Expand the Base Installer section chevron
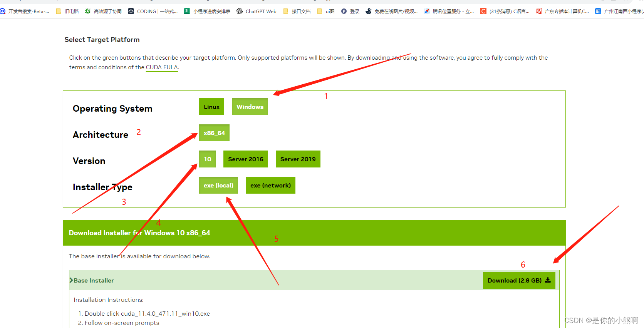Image resolution: width=644 pixels, height=328 pixels. tap(71, 280)
